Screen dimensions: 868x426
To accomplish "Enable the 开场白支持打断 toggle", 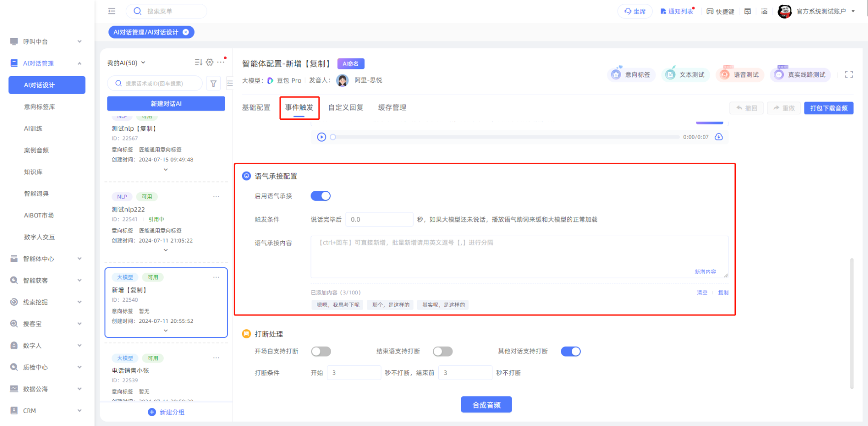I will 321,352.
